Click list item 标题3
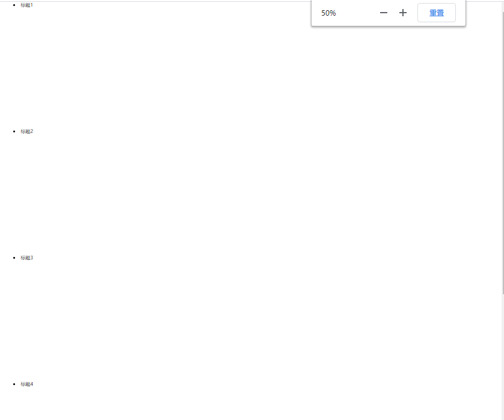Viewport: 504px width, 420px height. click(x=26, y=258)
